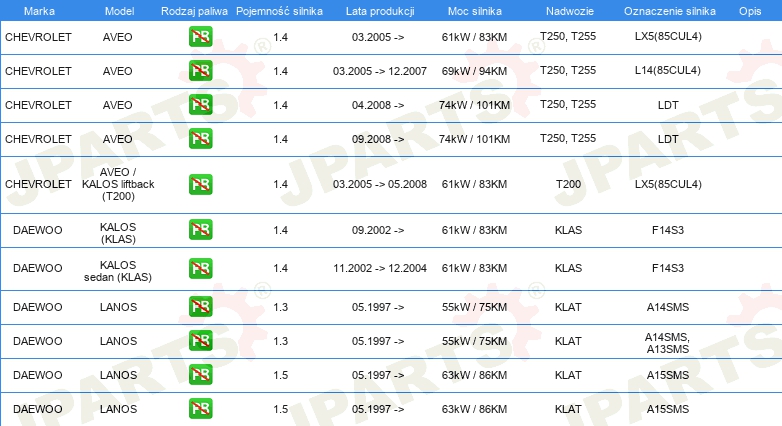Click the Nadwozie column header
The height and width of the screenshot is (426, 782).
pyautogui.click(x=570, y=11)
